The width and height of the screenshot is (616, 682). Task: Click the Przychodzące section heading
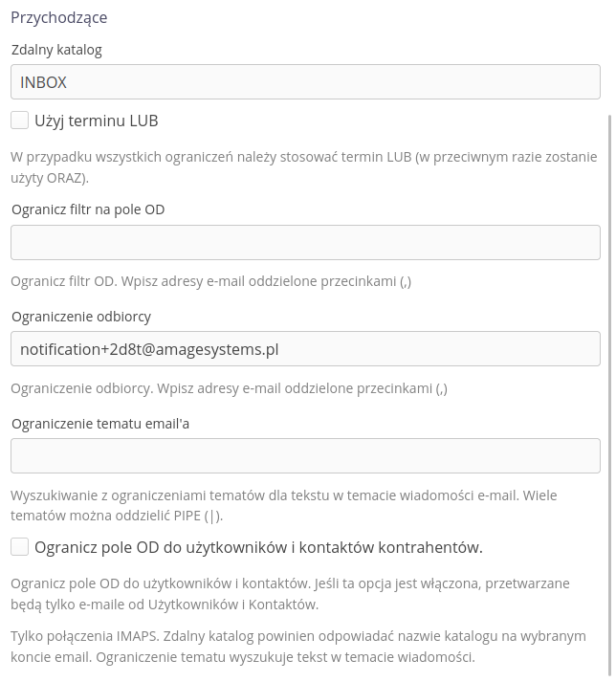pos(59,17)
